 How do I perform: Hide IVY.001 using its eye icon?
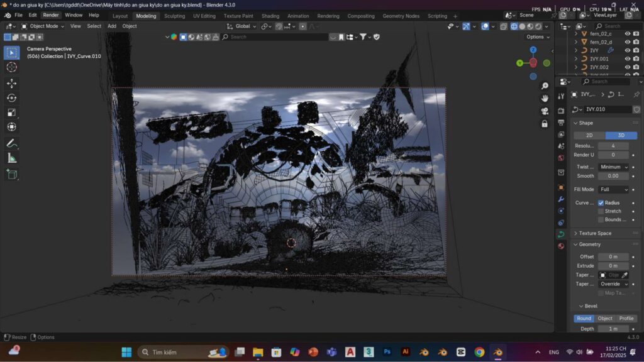pos(627,58)
